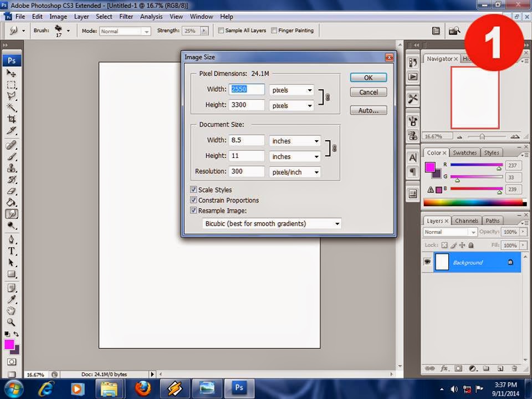Uncheck Scale Styles
The width and height of the screenshot is (532, 399).
(x=193, y=190)
